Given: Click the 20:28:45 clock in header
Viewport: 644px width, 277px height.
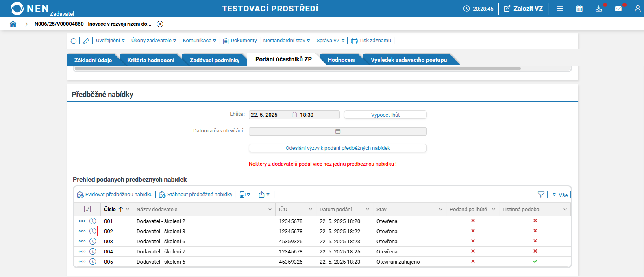Looking at the screenshot, I should point(479,9).
